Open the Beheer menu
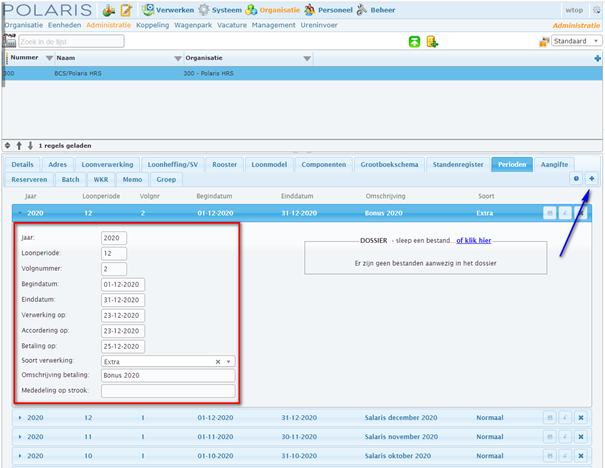Image resolution: width=605 pixels, height=468 pixels. pyautogui.click(x=376, y=10)
